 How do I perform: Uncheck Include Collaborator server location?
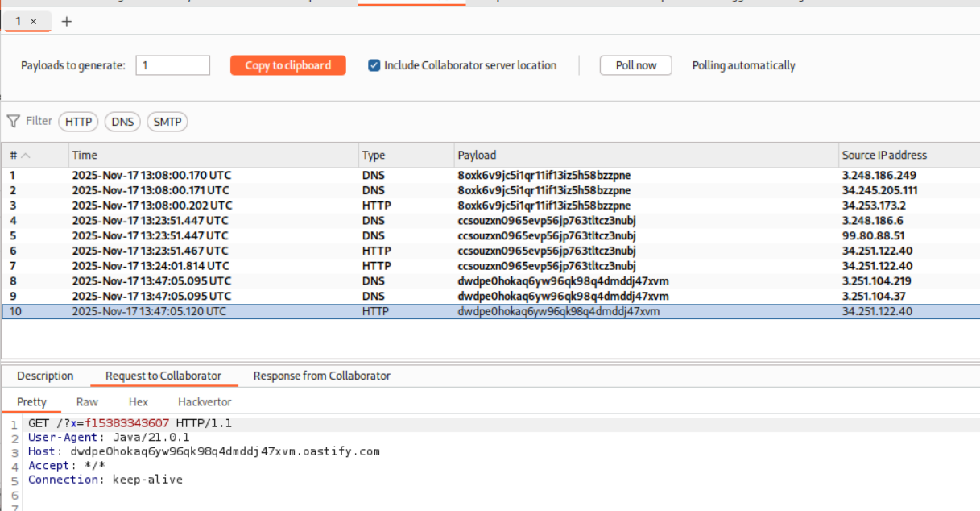click(374, 65)
